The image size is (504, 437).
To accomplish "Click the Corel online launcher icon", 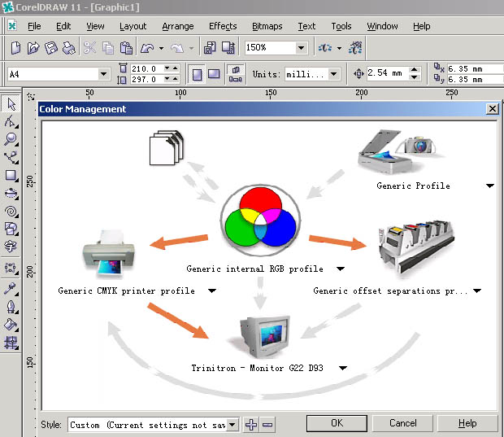I will click(x=355, y=48).
